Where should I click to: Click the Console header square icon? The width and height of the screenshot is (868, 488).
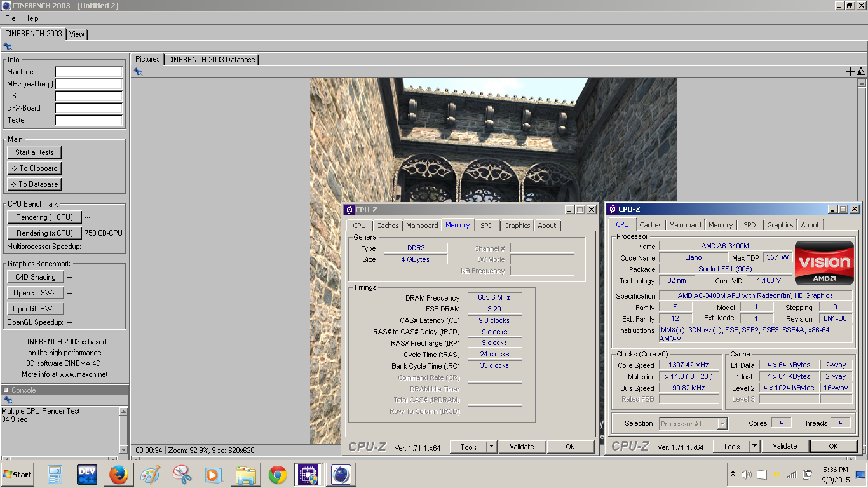[x=6, y=390]
